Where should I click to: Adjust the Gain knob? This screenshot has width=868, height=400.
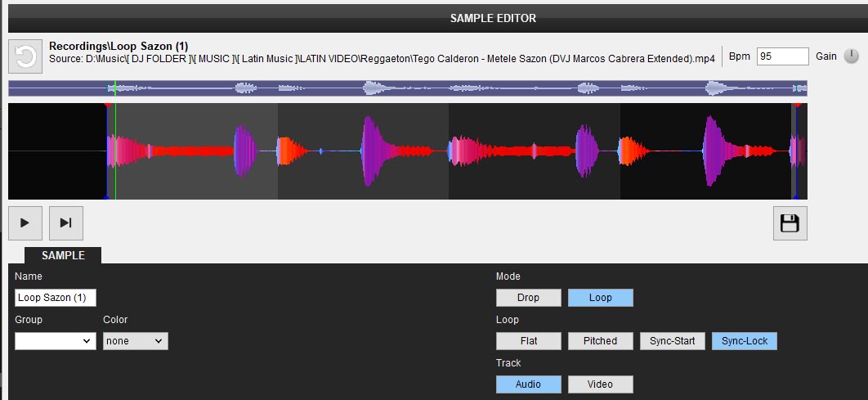pos(852,56)
